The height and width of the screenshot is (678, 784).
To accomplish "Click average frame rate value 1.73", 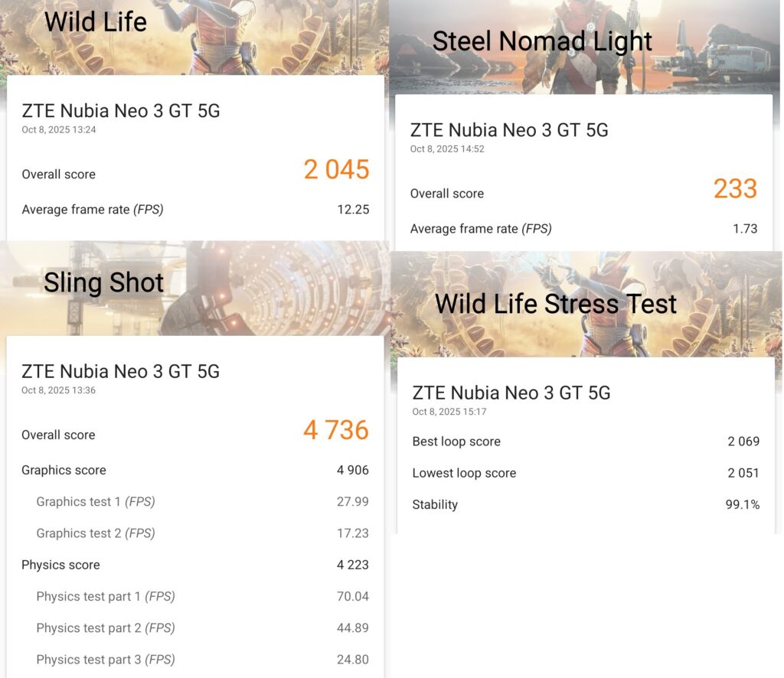I will pyautogui.click(x=744, y=229).
